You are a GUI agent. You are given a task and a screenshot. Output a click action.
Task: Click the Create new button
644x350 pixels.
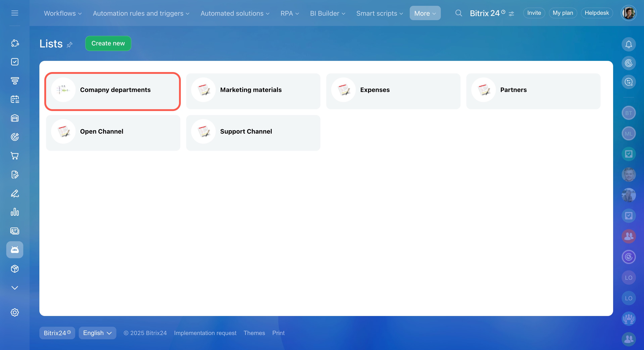click(x=108, y=43)
